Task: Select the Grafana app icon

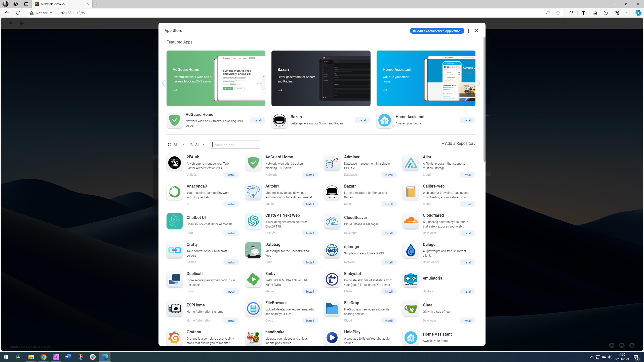Action: pyautogui.click(x=174, y=338)
